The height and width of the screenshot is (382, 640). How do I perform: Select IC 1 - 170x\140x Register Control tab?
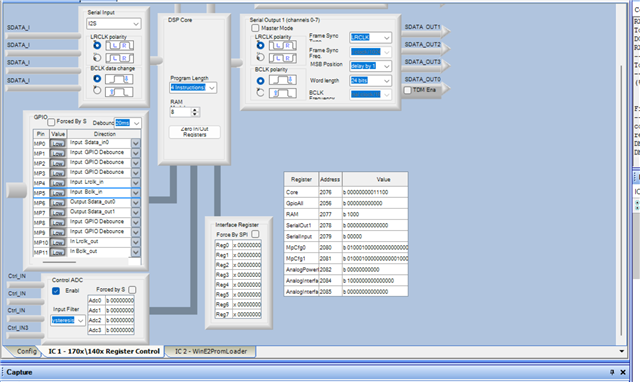click(104, 351)
